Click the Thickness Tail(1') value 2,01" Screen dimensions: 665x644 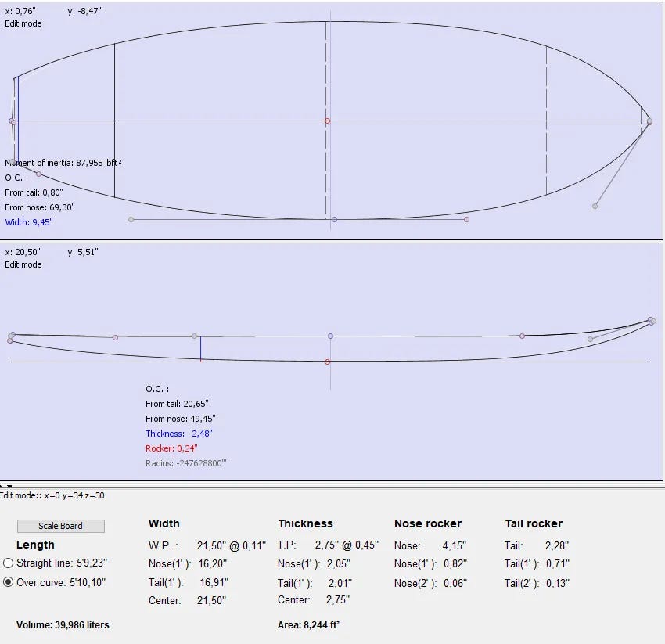click(340, 583)
